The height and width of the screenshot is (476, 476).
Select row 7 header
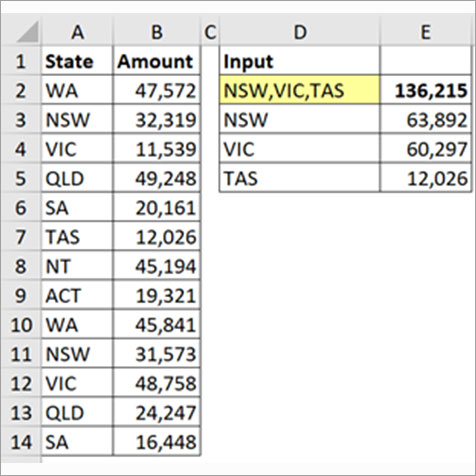(21, 237)
